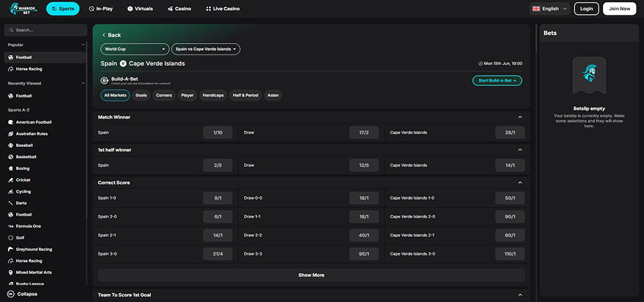Select 1st half Draw odds 12/5
The height and width of the screenshot is (302, 644).
(364, 165)
